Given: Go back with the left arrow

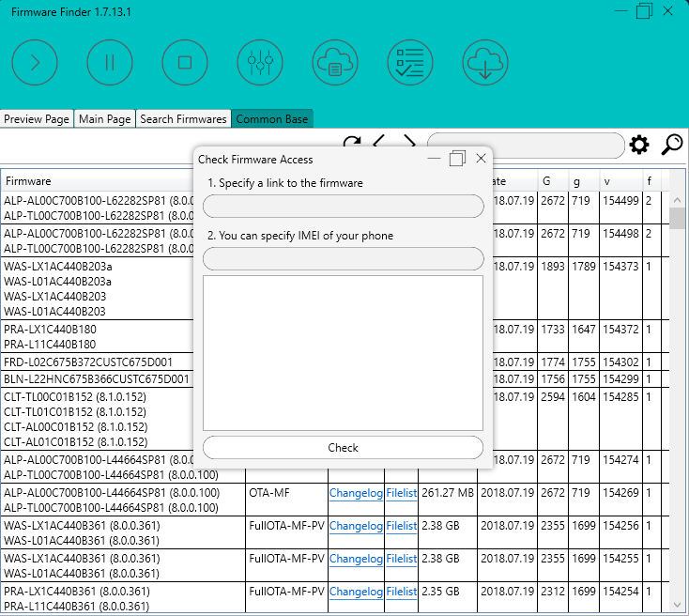Looking at the screenshot, I should click(379, 141).
